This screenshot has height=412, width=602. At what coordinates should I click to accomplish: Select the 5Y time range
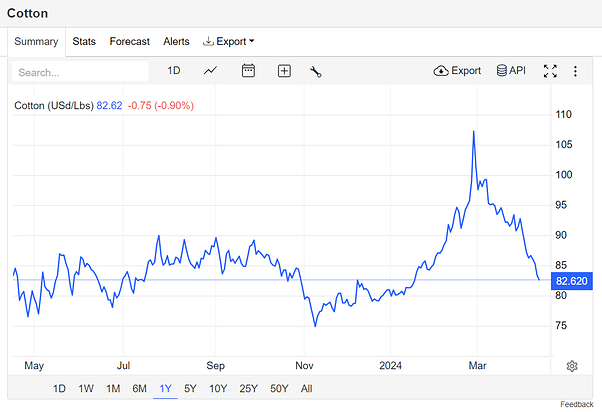(190, 389)
